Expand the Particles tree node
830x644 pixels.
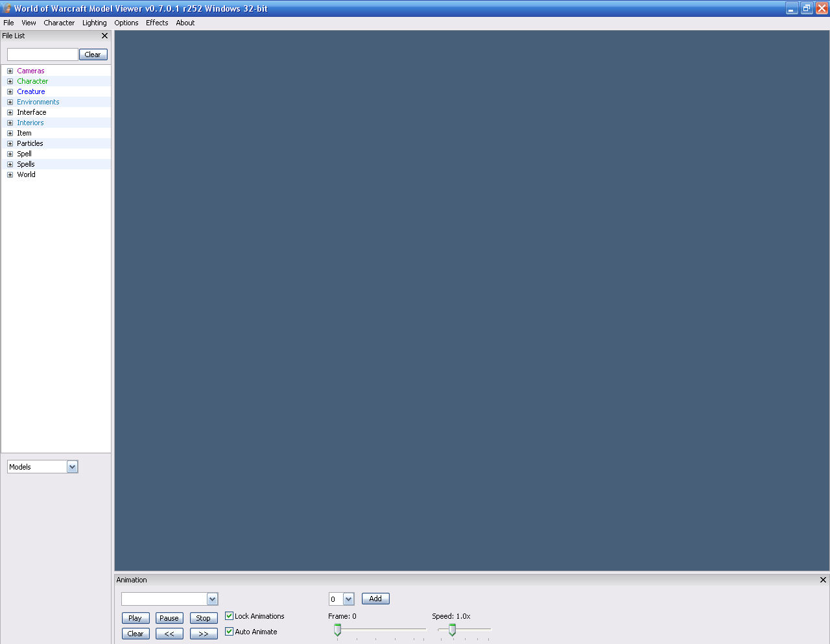pyautogui.click(x=10, y=143)
